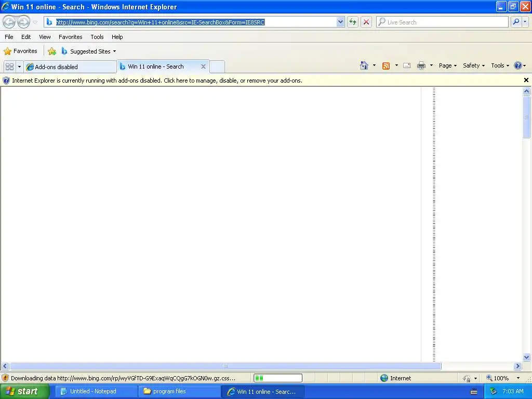Open the Favorites menu in the menu bar
The width and height of the screenshot is (532, 399).
click(70, 37)
